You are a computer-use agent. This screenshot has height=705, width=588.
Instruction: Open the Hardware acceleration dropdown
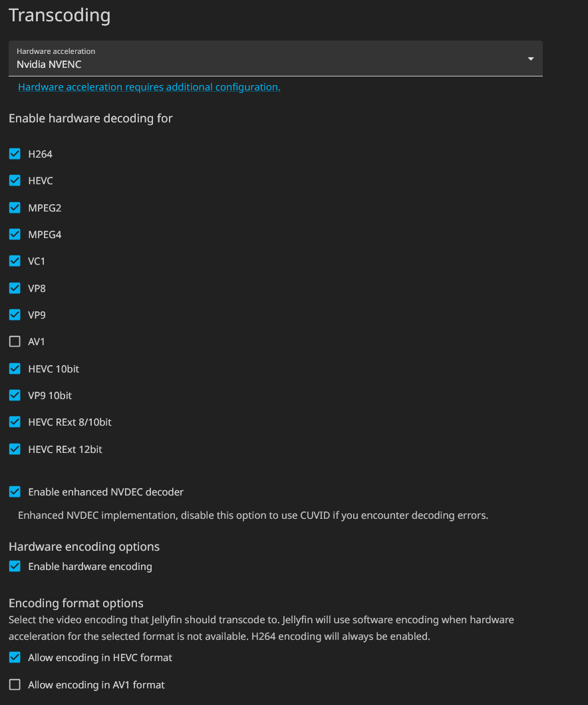pyautogui.click(x=275, y=60)
